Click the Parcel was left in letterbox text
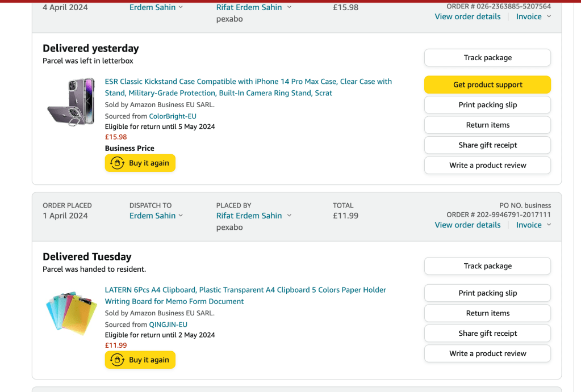 coord(88,61)
